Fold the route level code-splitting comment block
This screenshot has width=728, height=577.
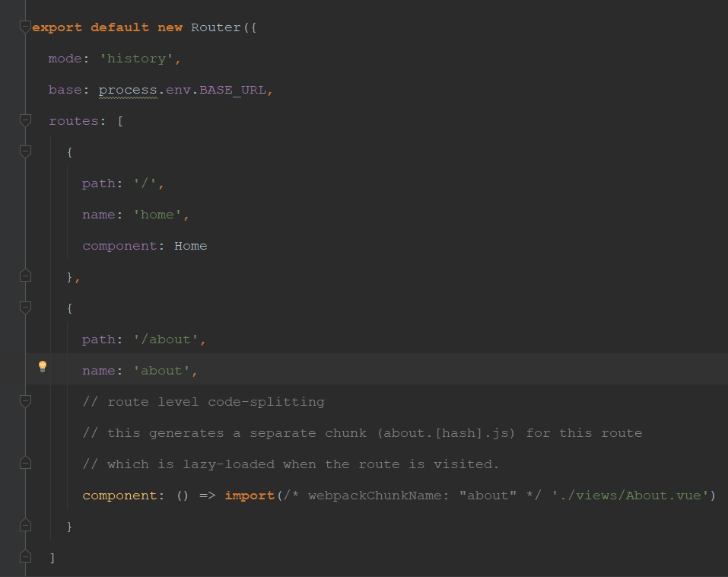[x=25, y=401]
